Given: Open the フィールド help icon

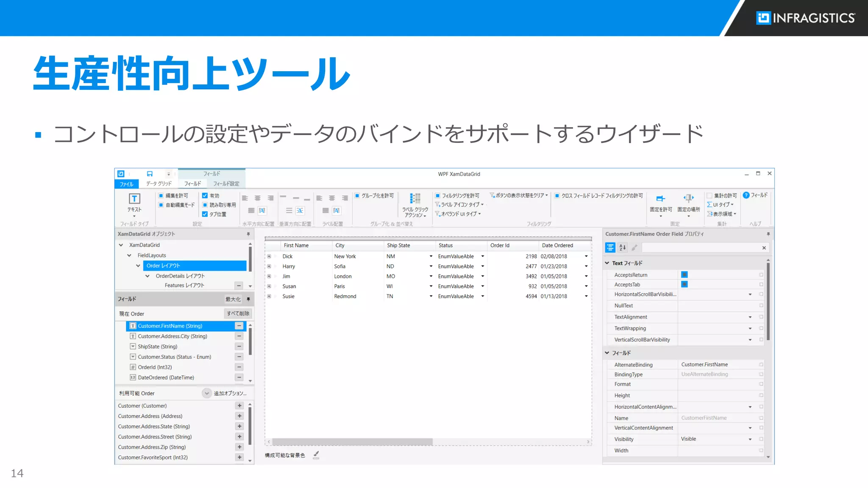Looking at the screenshot, I should 746,195.
